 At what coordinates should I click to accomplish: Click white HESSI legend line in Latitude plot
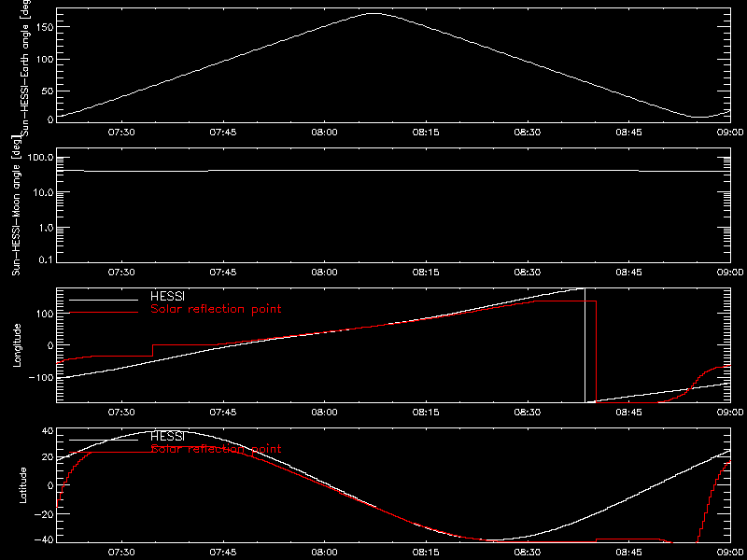[x=104, y=440]
